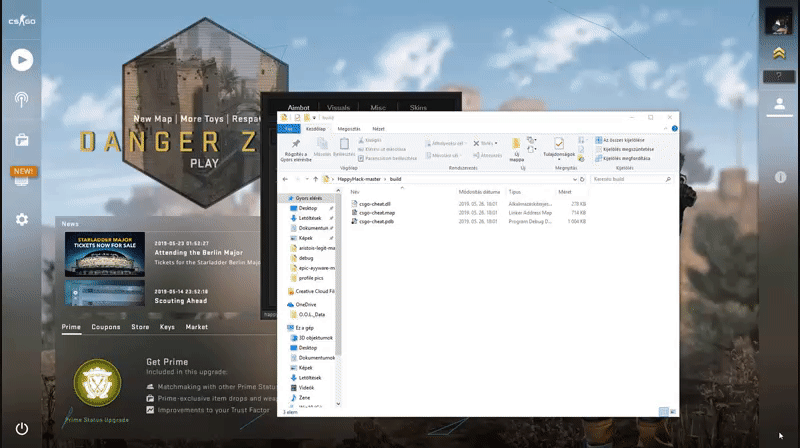This screenshot has width=800, height=448.
Task: Open the friends person icon in right sidebar
Action: (x=779, y=104)
